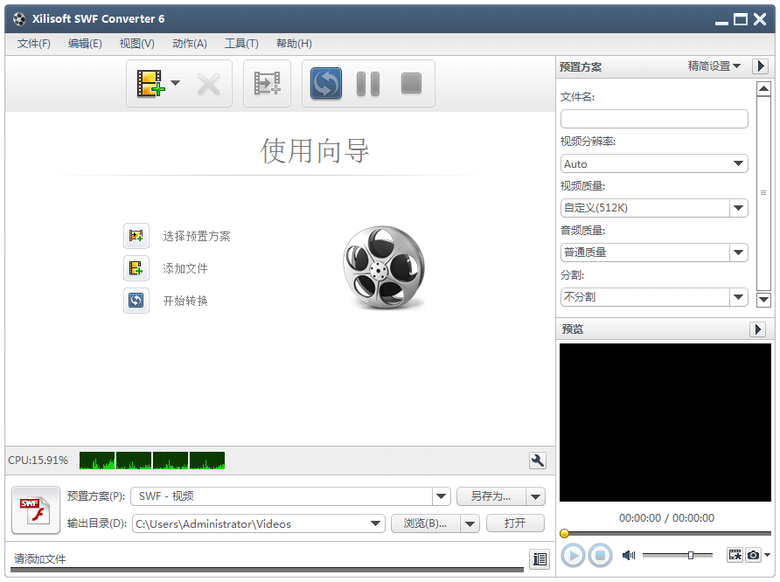Maximize the Xilisoft SWF Converter window
780x582 pixels.
point(741,19)
